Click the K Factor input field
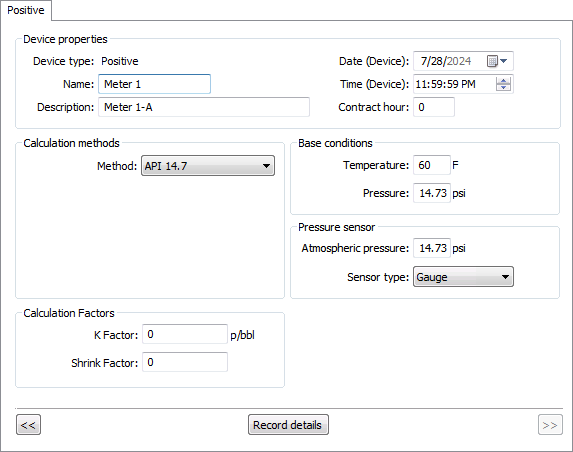This screenshot has width=573, height=452. 185,334
